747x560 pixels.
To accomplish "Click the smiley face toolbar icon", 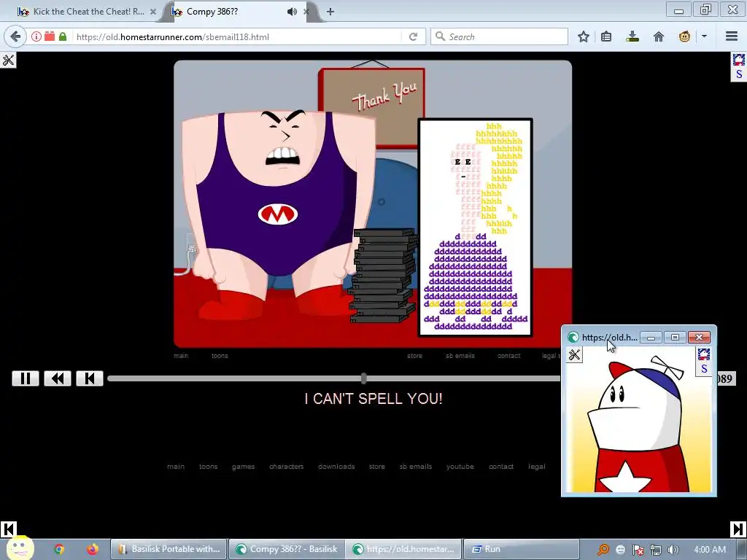I will click(x=684, y=36).
